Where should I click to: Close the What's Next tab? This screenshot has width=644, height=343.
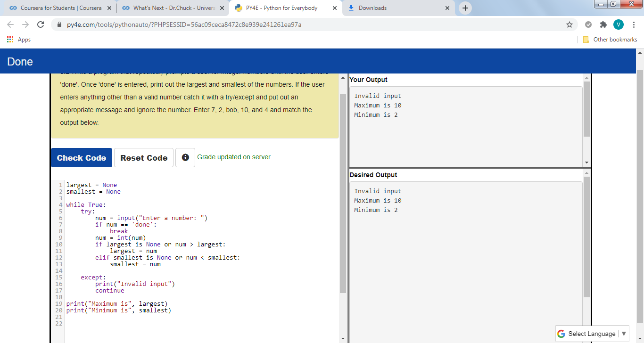[x=222, y=8]
